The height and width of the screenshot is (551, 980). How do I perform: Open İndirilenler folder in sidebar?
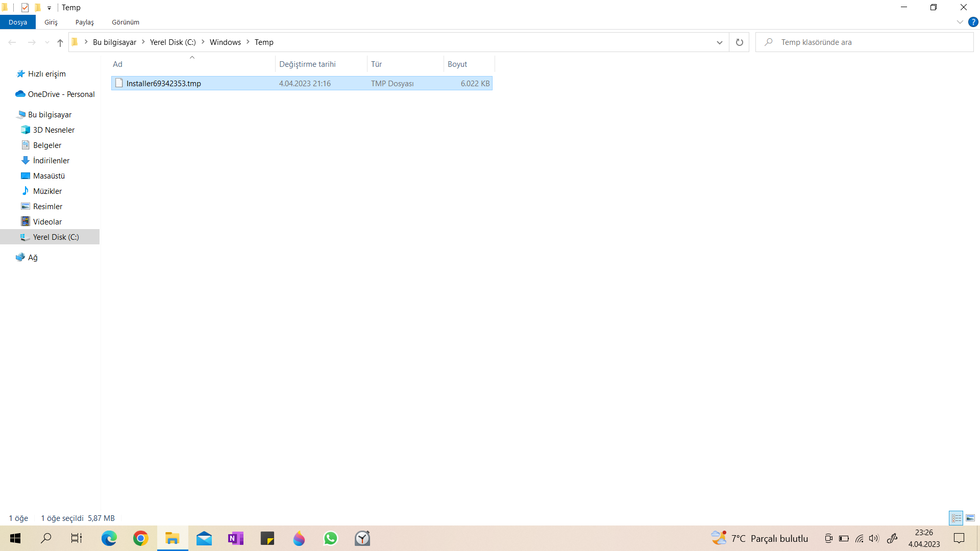point(51,160)
